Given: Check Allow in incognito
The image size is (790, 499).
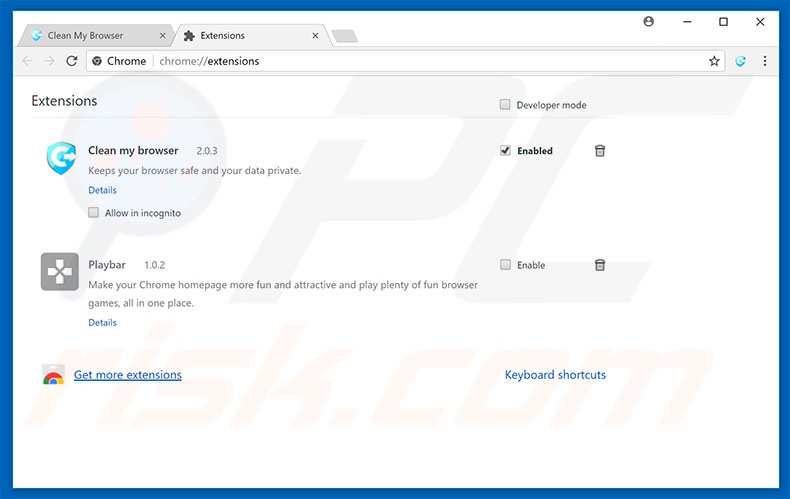Looking at the screenshot, I should (93, 212).
